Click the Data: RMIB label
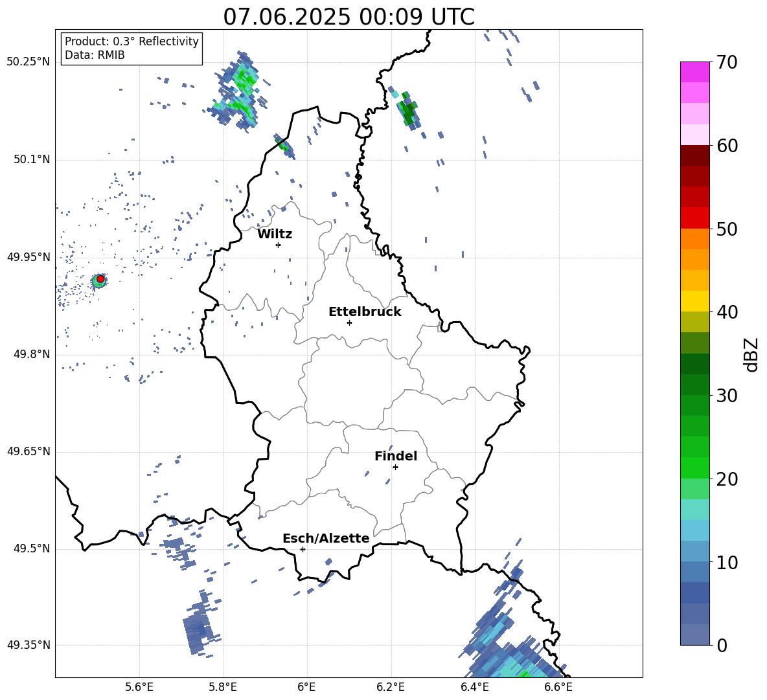 [95, 55]
